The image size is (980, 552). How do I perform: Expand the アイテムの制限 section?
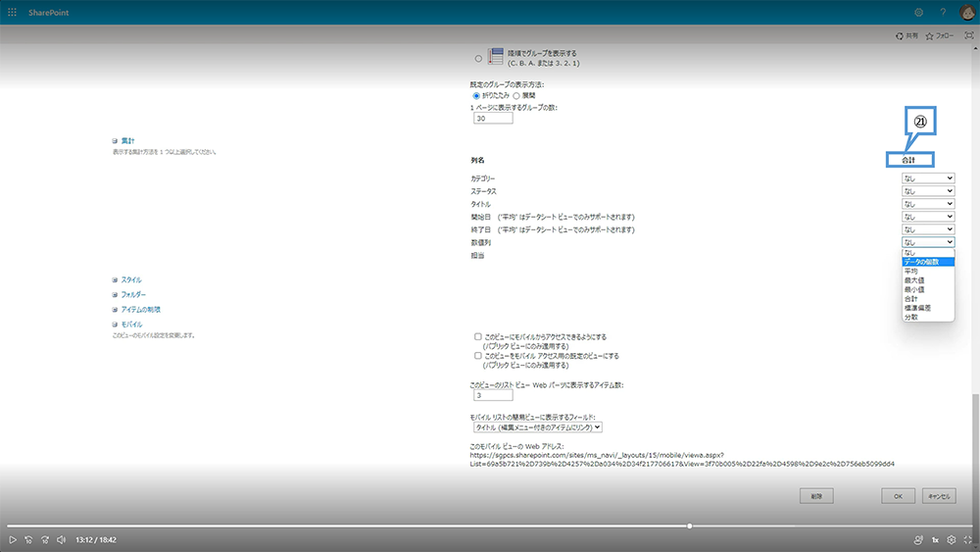click(x=115, y=310)
